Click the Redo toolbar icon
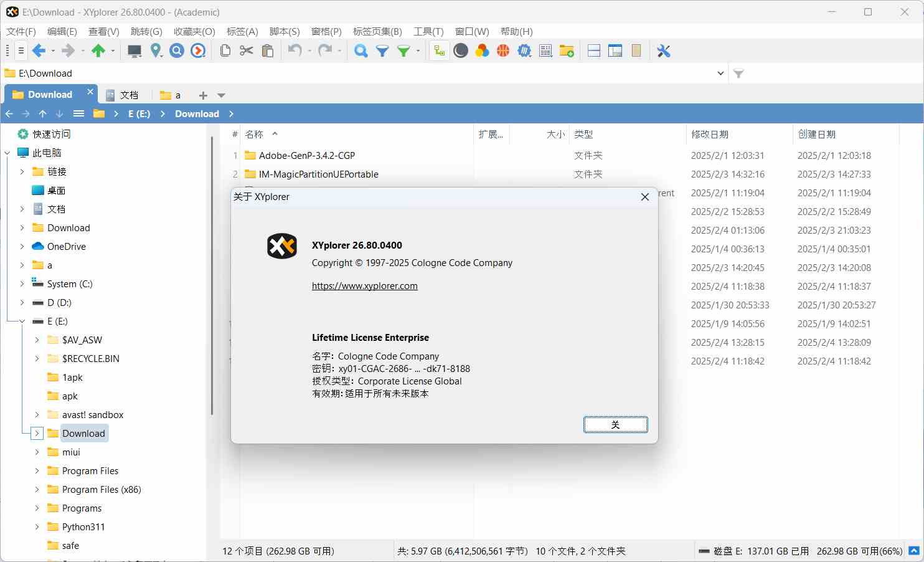Screen dimensions: 924x562 [325, 51]
